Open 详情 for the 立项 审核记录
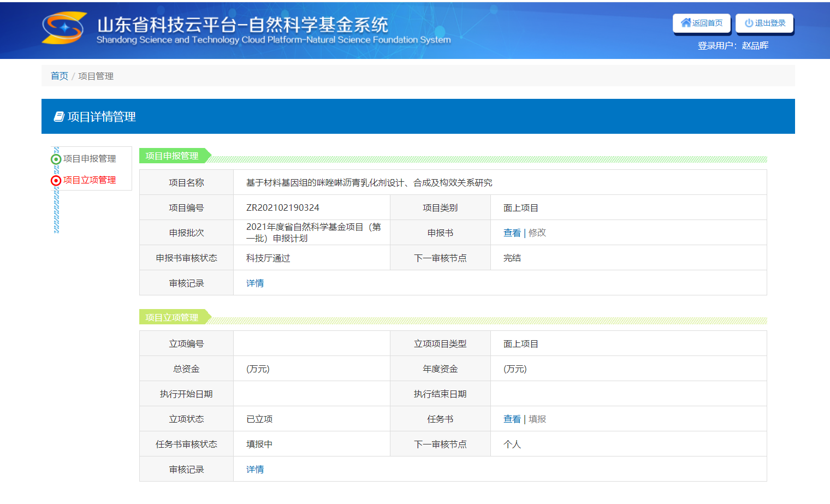 255,469
